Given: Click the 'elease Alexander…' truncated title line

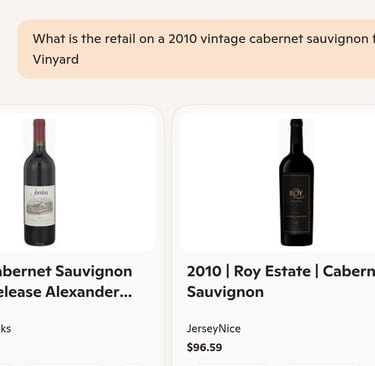Looking at the screenshot, I should pos(66,292).
